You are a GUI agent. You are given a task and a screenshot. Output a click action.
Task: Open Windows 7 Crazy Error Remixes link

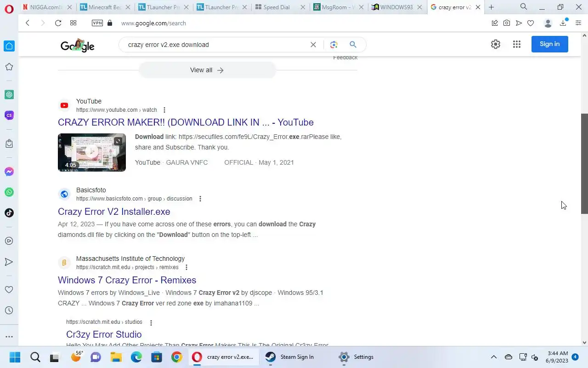[127, 280]
